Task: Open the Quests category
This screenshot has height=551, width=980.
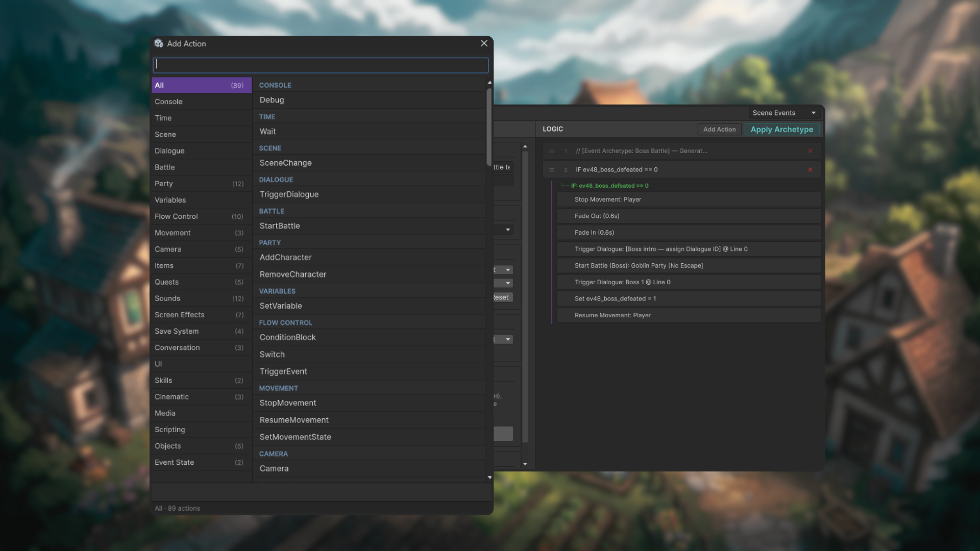Action: click(202, 282)
